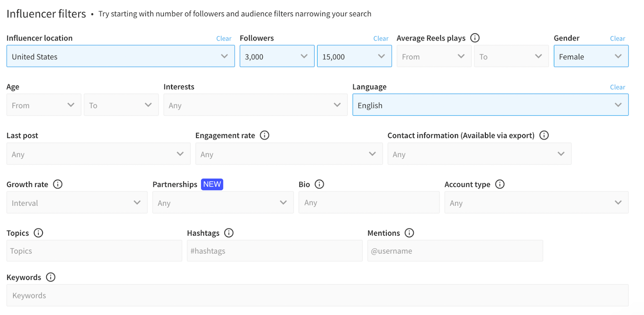
Task: Open the Influencer location dropdown
Action: pos(120,56)
